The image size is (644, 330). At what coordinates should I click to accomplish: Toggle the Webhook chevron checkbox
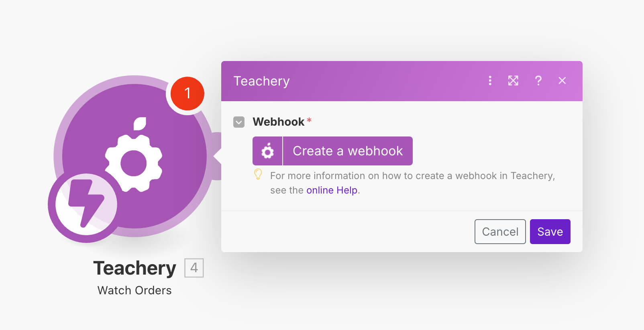tap(239, 122)
